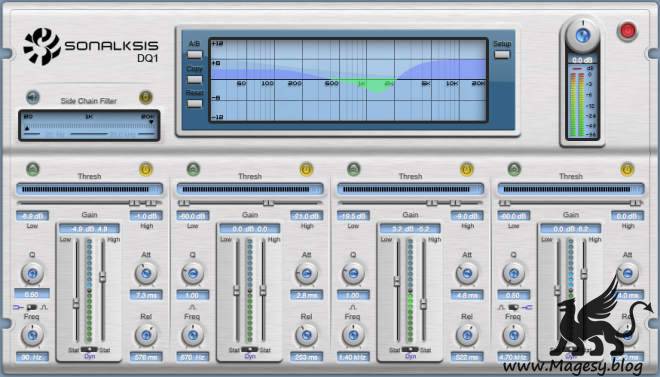Toggle the Side Chain Filter yellow power button
The width and height of the screenshot is (660, 377).
point(146,98)
